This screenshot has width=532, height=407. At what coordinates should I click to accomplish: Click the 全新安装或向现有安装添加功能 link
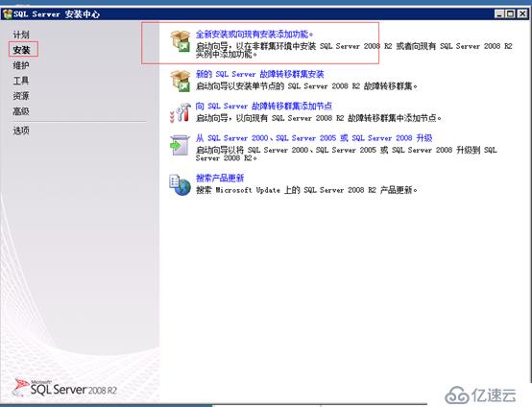tap(254, 35)
